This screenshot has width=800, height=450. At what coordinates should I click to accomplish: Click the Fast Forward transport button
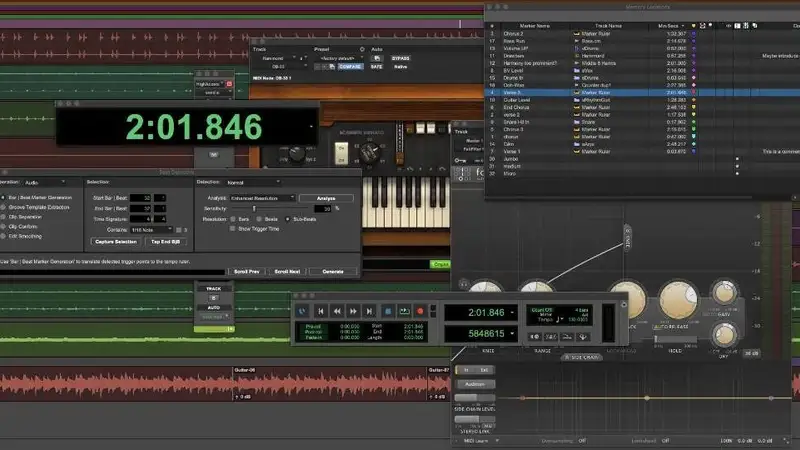click(x=353, y=311)
